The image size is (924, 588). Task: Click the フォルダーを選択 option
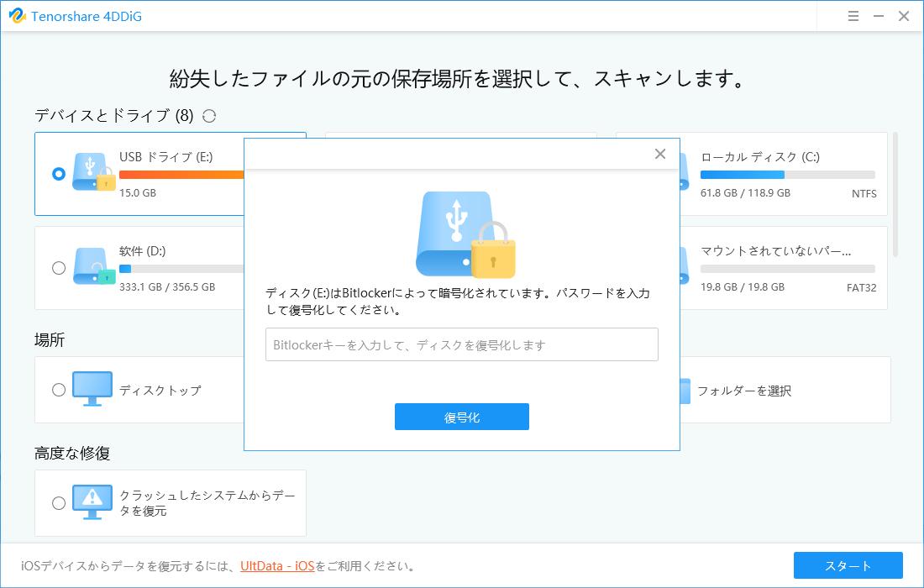[743, 391]
